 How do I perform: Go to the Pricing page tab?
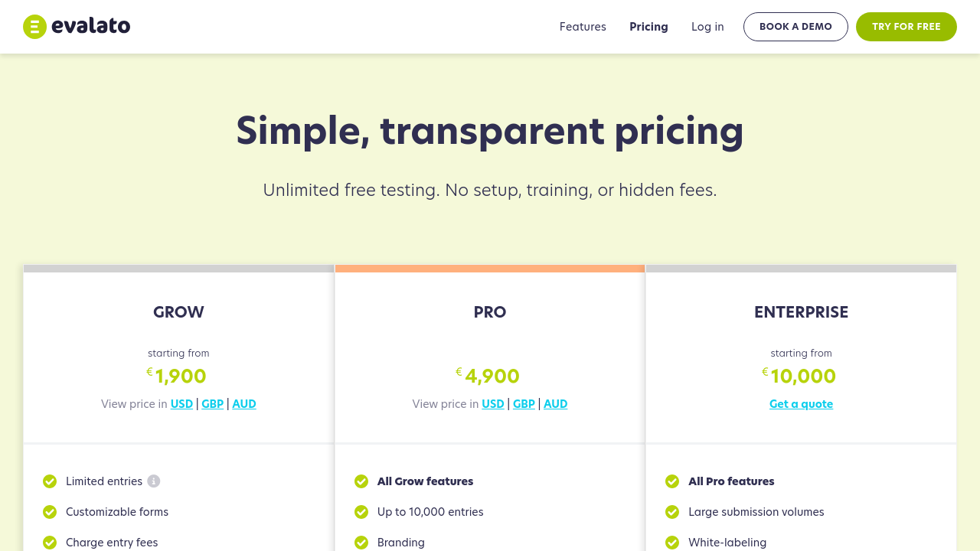[x=648, y=27]
